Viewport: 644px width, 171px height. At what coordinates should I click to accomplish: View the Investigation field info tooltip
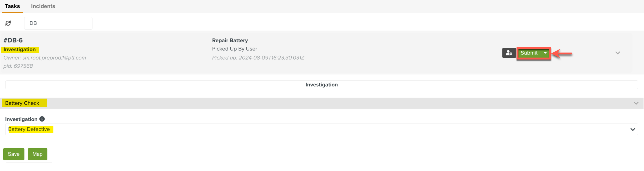tap(42, 119)
